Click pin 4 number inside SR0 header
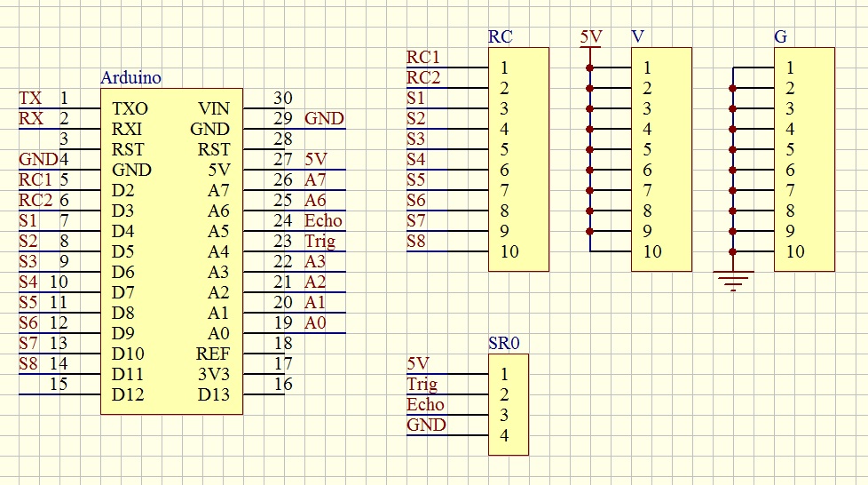This screenshot has height=485, width=868. [504, 436]
